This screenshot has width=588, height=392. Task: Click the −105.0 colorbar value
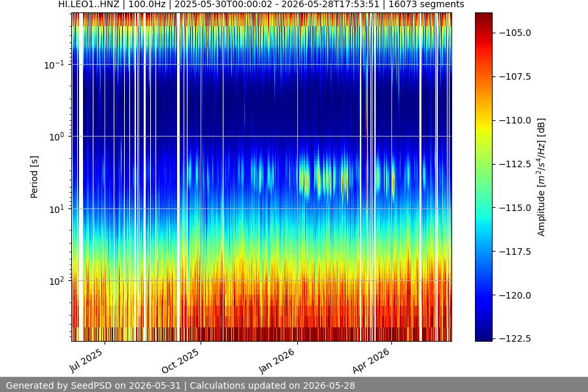pyautogui.click(x=515, y=33)
